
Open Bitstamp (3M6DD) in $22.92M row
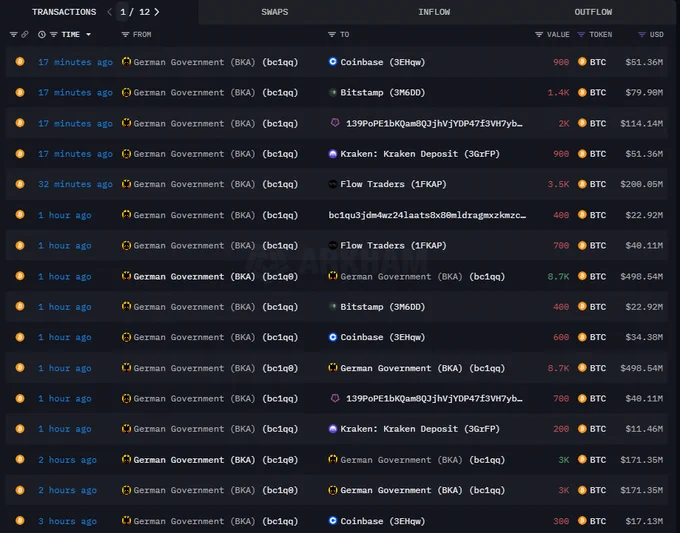coord(382,307)
